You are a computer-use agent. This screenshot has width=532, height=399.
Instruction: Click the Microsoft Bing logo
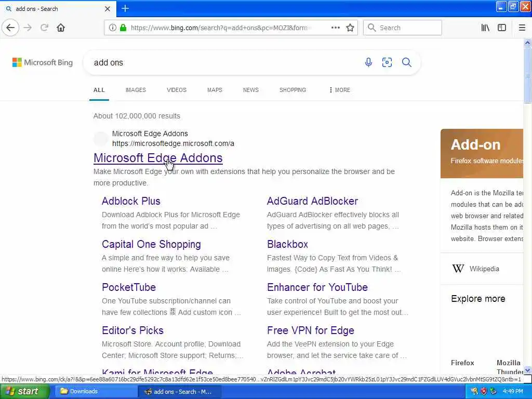point(43,62)
